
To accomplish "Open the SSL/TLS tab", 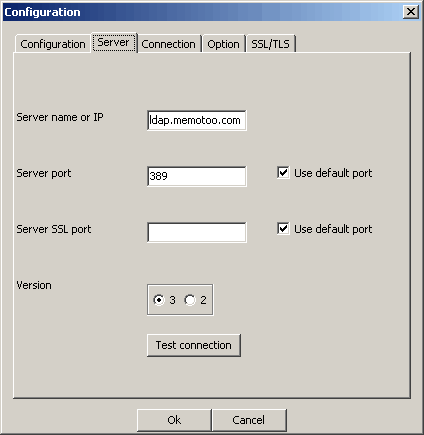I will pos(270,44).
